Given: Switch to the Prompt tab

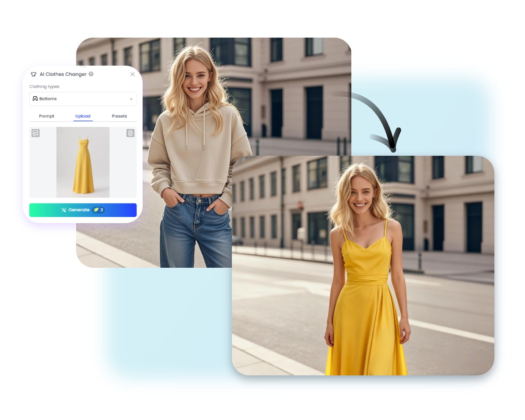Looking at the screenshot, I should pos(46,116).
